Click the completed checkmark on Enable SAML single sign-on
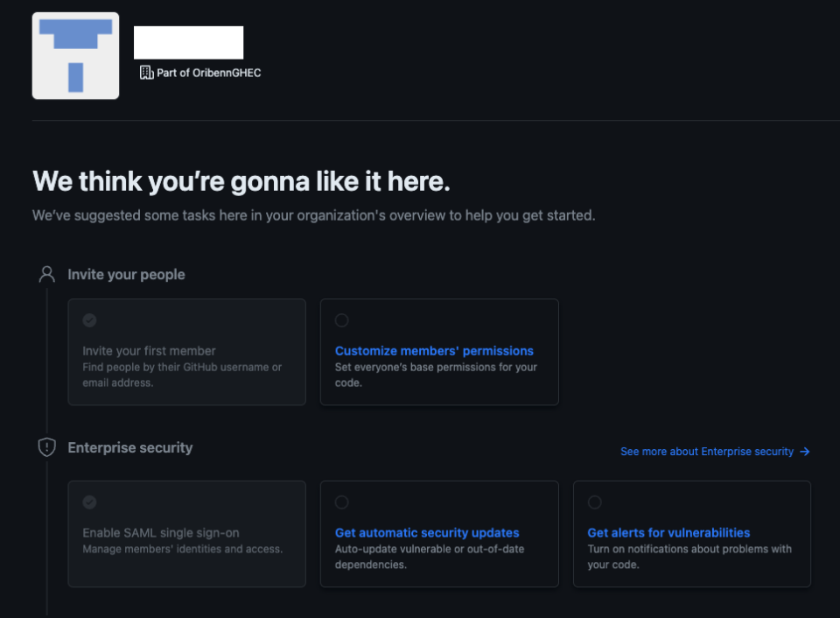This screenshot has width=840, height=618. click(90, 502)
